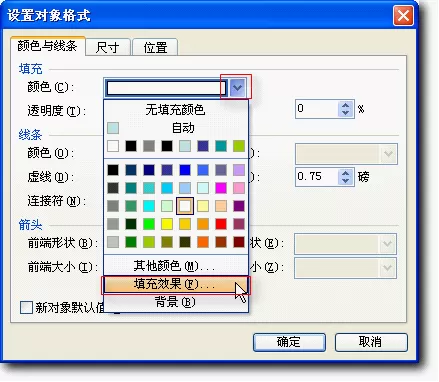Screen dimensions: 439x382
Task: Choose the light yellow swatch
Action: [x=203, y=206]
